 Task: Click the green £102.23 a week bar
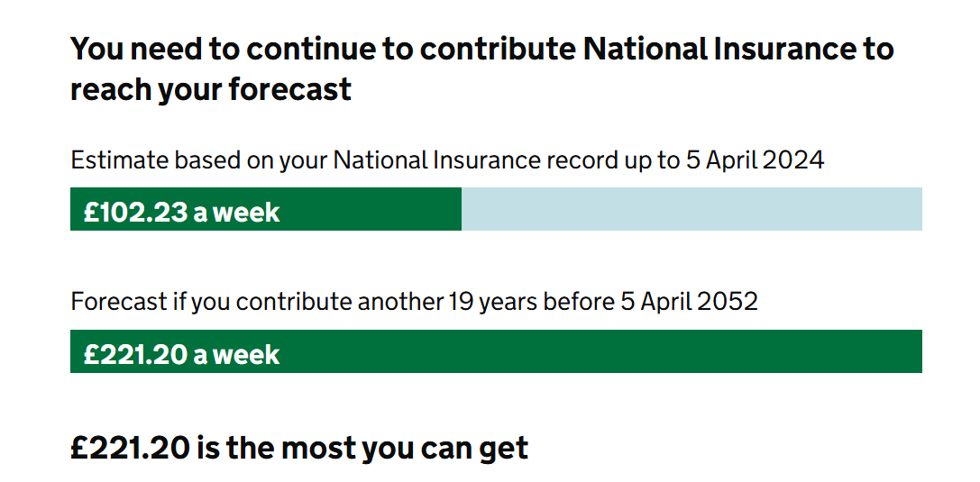266,209
